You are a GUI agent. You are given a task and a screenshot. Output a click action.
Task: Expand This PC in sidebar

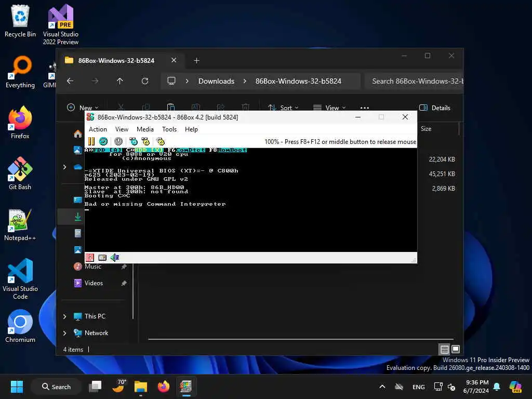click(64, 316)
